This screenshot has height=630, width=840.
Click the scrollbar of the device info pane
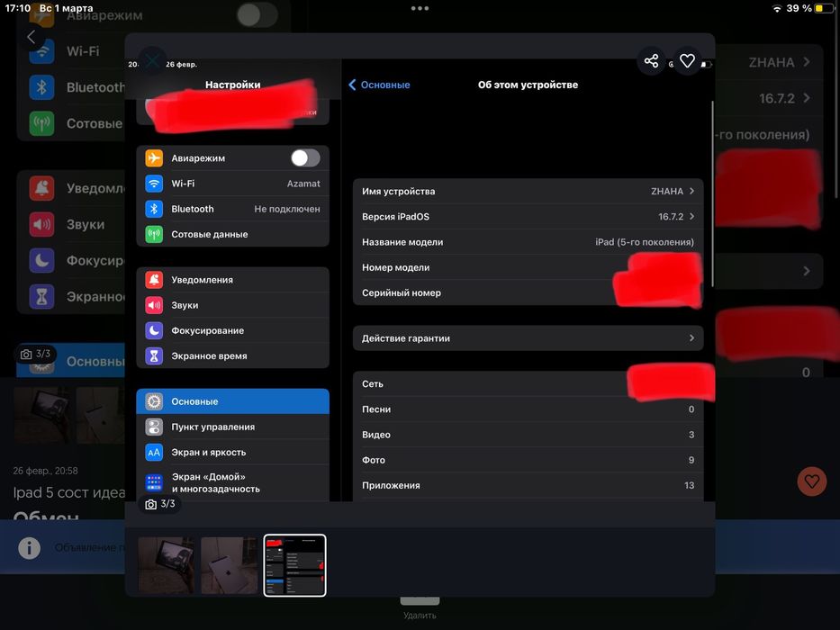[x=712, y=193]
